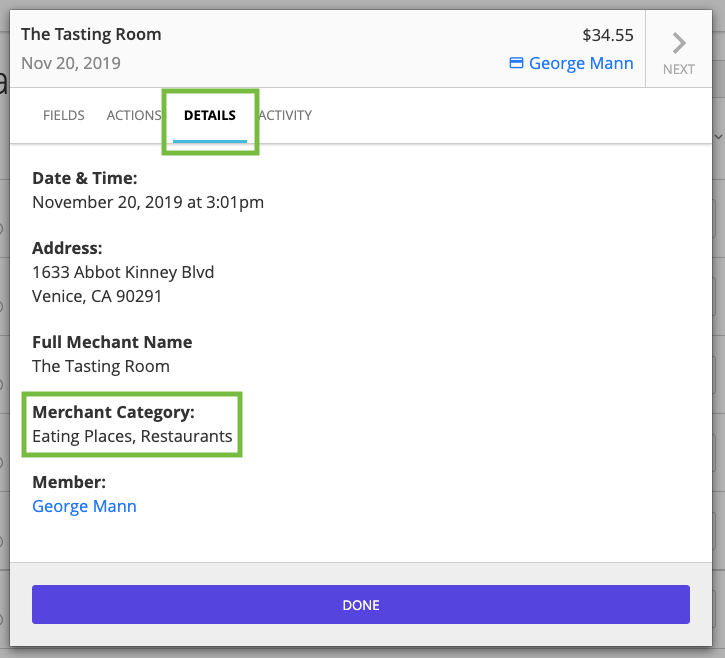725x658 pixels.
Task: Click the Merchant Category label
Action: [113, 412]
